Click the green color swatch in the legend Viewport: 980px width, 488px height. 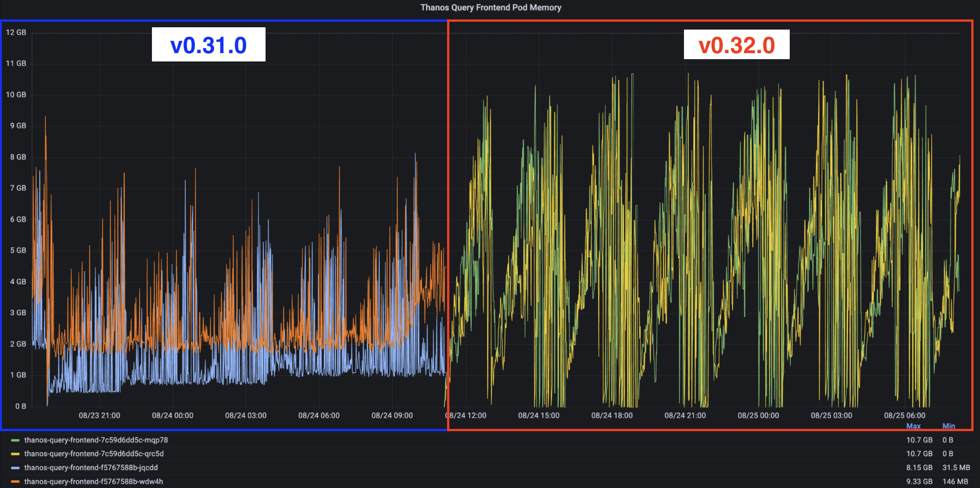coord(15,440)
